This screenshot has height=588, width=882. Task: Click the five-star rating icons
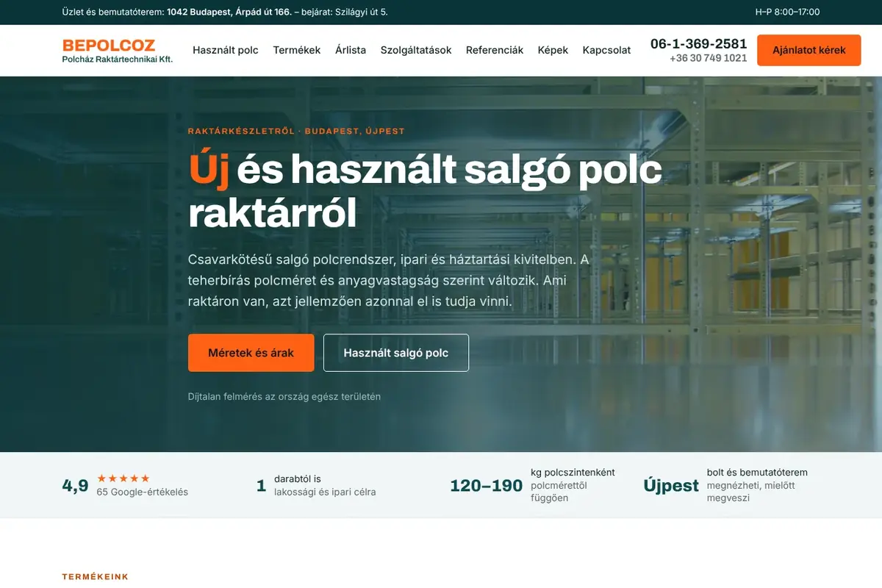pyautogui.click(x=123, y=478)
